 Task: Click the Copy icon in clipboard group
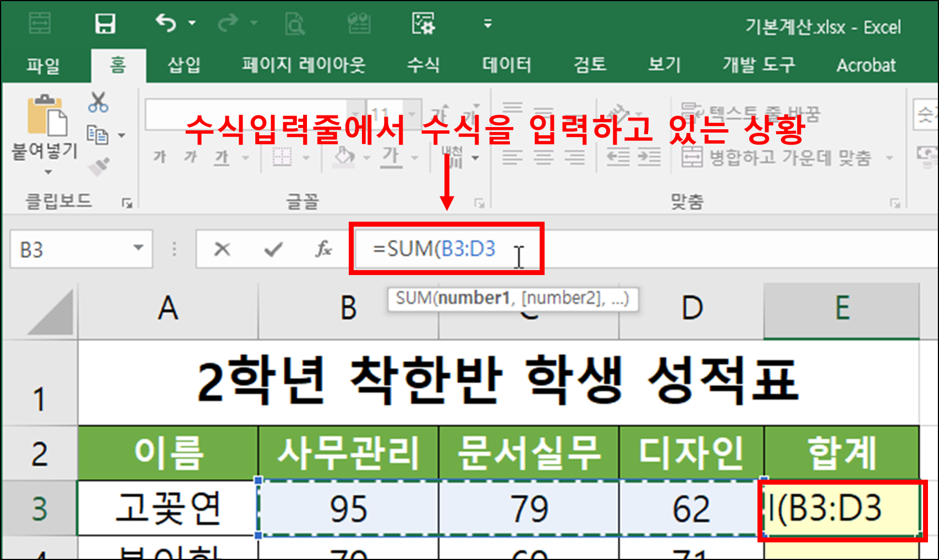(98, 135)
